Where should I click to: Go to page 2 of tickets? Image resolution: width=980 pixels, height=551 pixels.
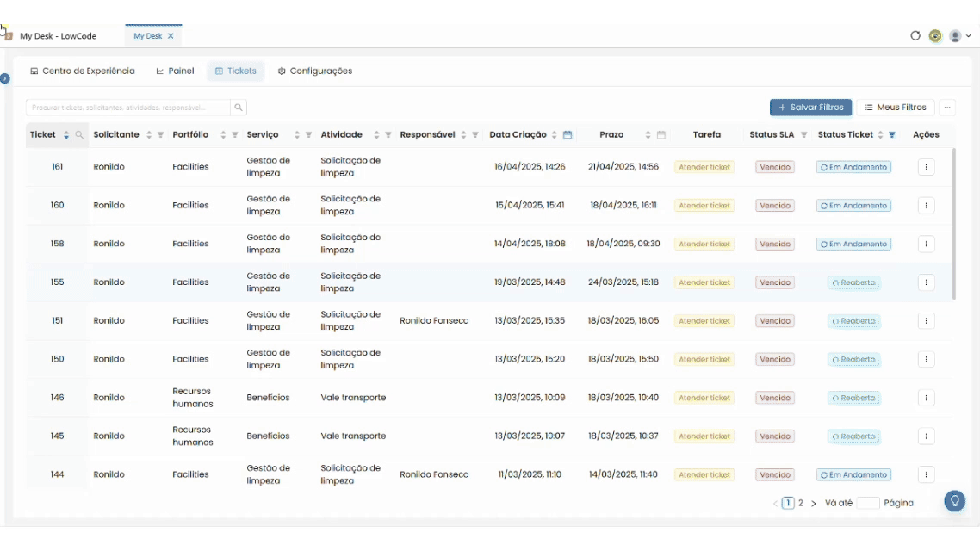pyautogui.click(x=801, y=503)
